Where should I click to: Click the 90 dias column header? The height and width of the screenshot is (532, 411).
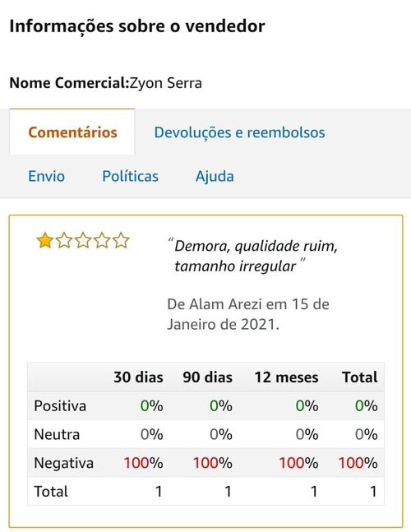coord(207,377)
